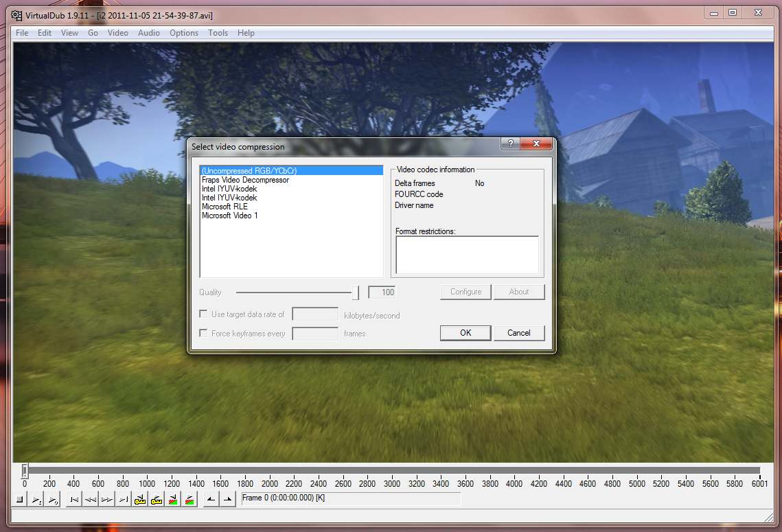Minimize the VirtualDub window
This screenshot has width=782, height=532.
pyautogui.click(x=714, y=13)
